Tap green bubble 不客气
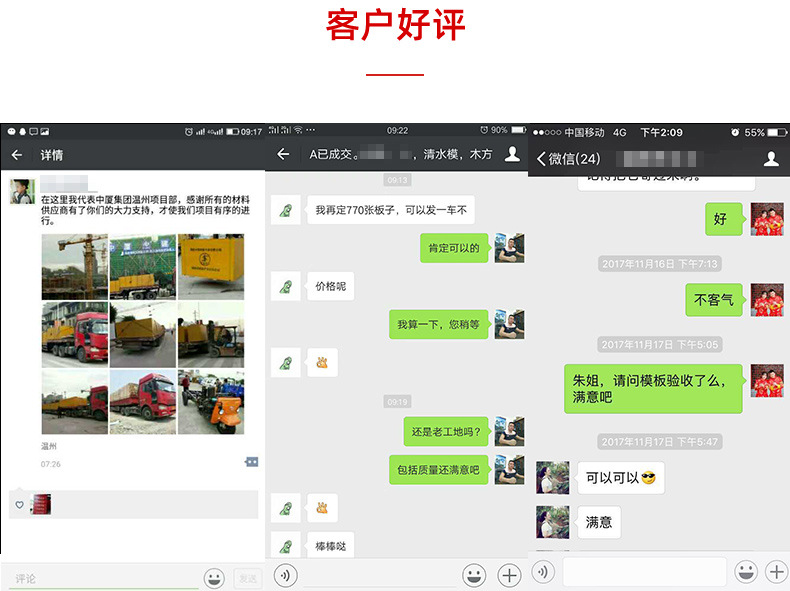 pos(713,300)
